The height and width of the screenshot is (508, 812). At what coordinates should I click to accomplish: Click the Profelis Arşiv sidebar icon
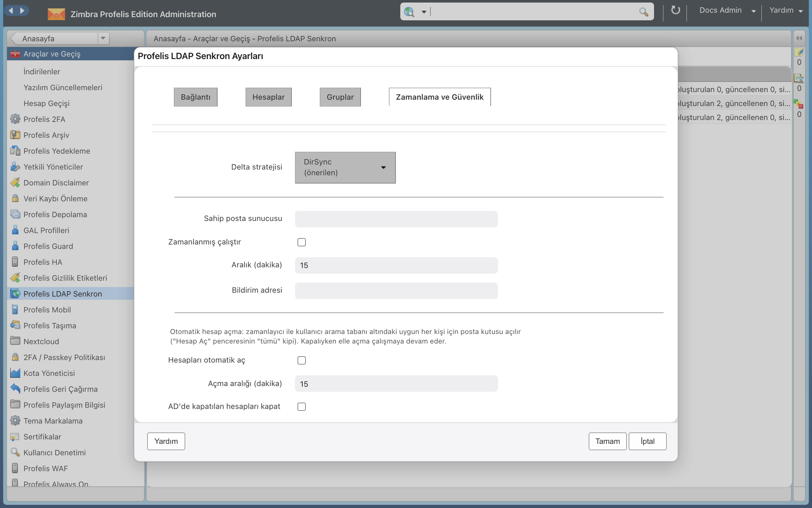coord(15,135)
